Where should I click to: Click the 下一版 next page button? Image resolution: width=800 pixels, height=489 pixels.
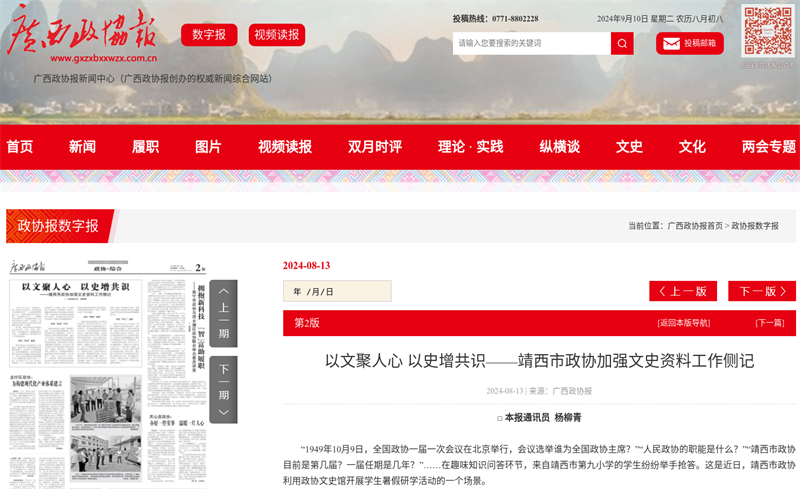coord(762,291)
